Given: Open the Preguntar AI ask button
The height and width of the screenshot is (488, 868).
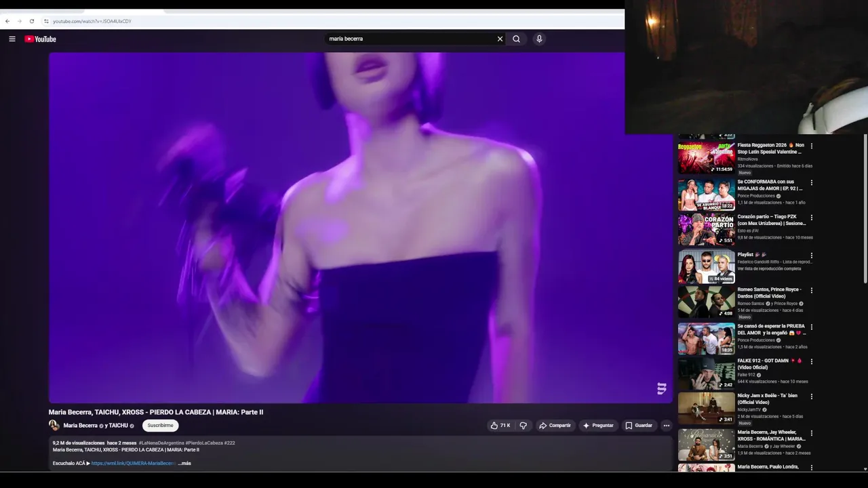Looking at the screenshot, I should tap(598, 426).
